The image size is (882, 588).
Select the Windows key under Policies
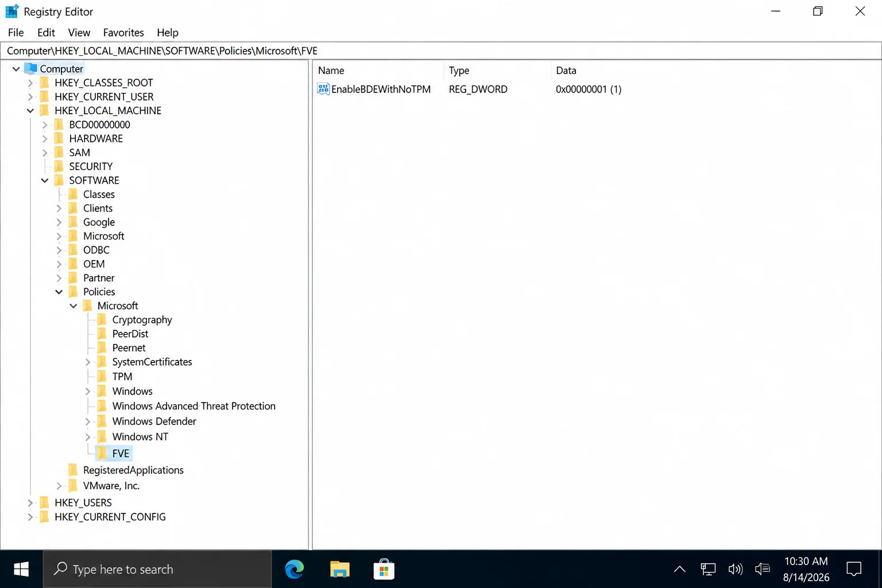(x=132, y=391)
